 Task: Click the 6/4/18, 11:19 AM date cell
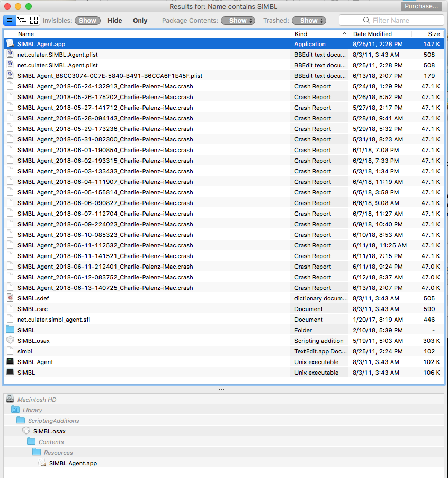(x=378, y=182)
